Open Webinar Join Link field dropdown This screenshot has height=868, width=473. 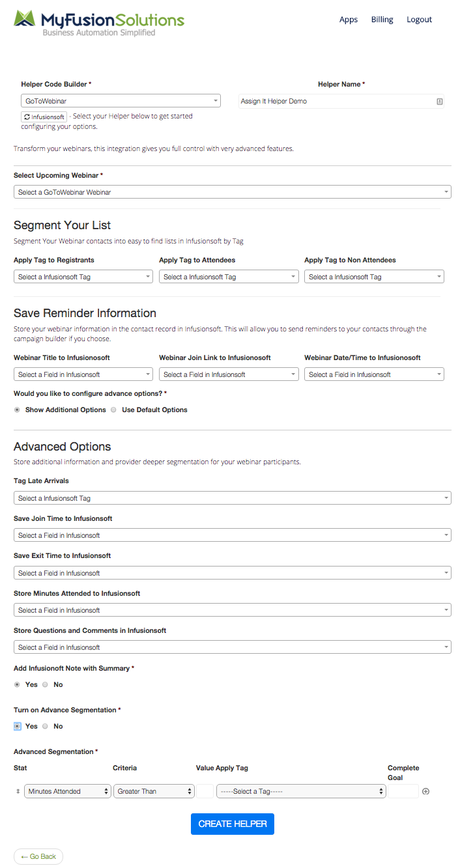click(x=229, y=374)
